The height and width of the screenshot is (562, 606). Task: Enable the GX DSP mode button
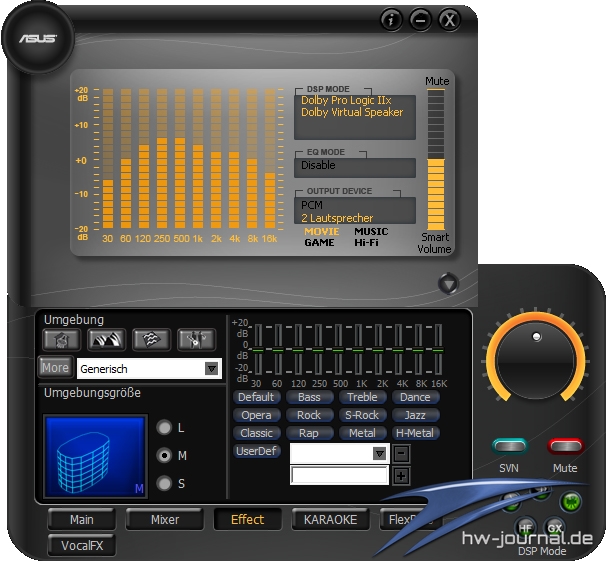pyautogui.click(x=554, y=527)
